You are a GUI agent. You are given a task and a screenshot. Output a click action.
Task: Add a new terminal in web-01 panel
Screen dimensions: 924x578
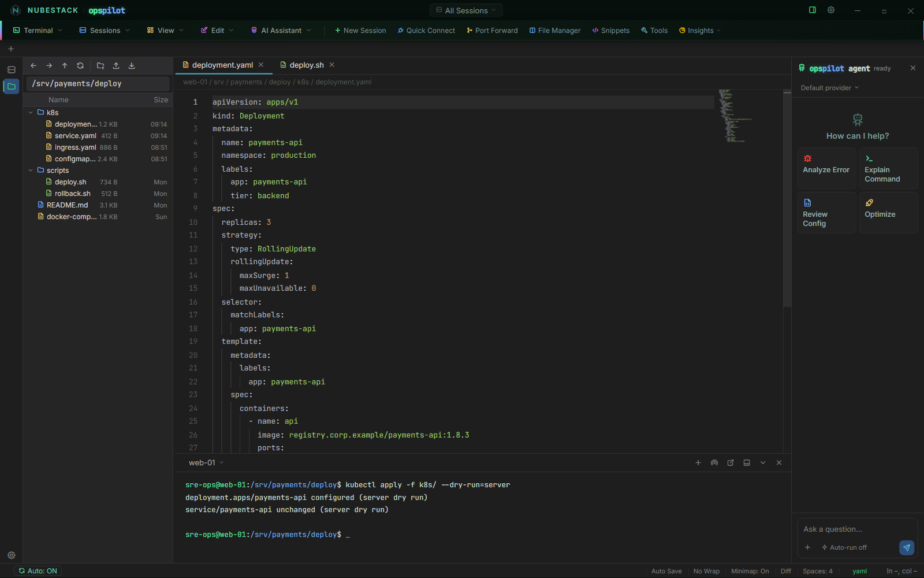pyautogui.click(x=698, y=463)
